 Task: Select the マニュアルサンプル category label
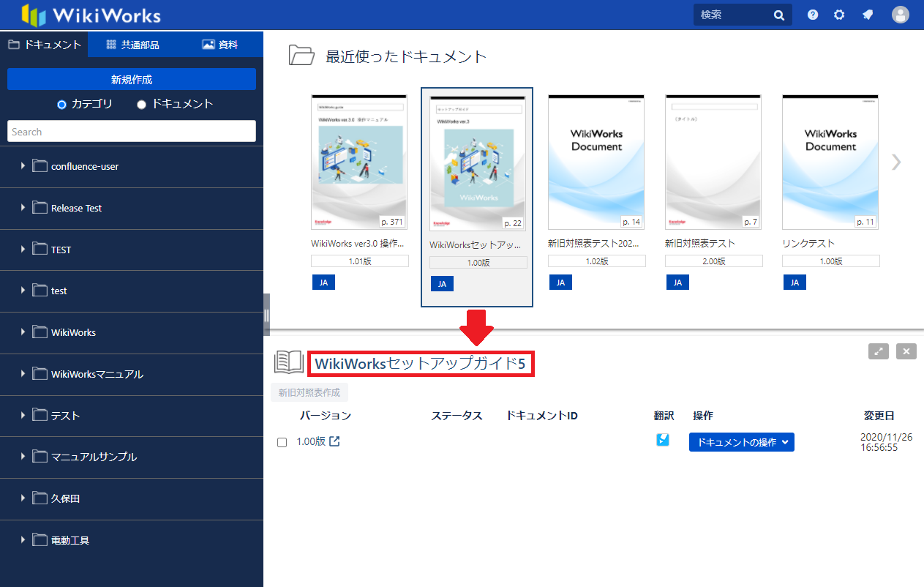[94, 457]
